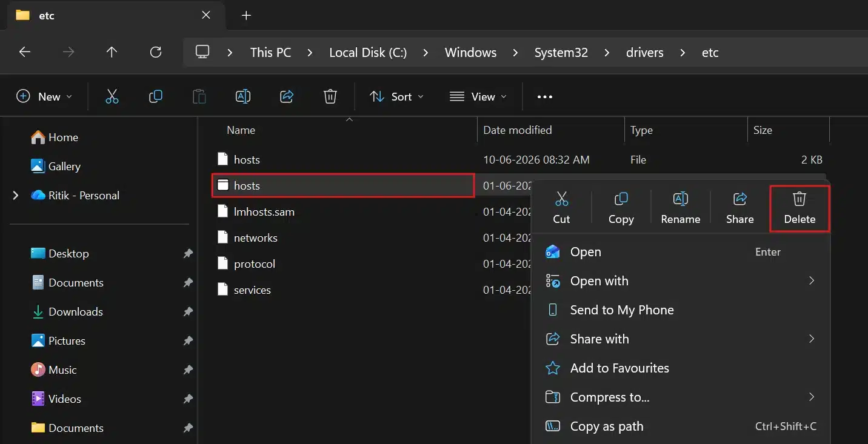Open Gallery in the sidebar
The width and height of the screenshot is (868, 444).
(56, 167)
